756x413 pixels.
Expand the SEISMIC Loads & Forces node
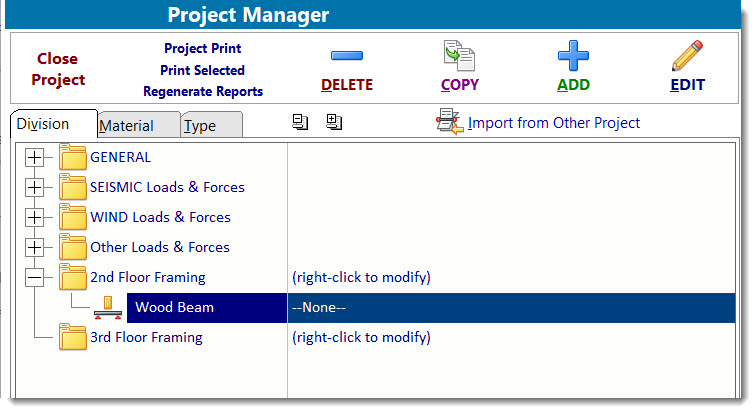35,187
